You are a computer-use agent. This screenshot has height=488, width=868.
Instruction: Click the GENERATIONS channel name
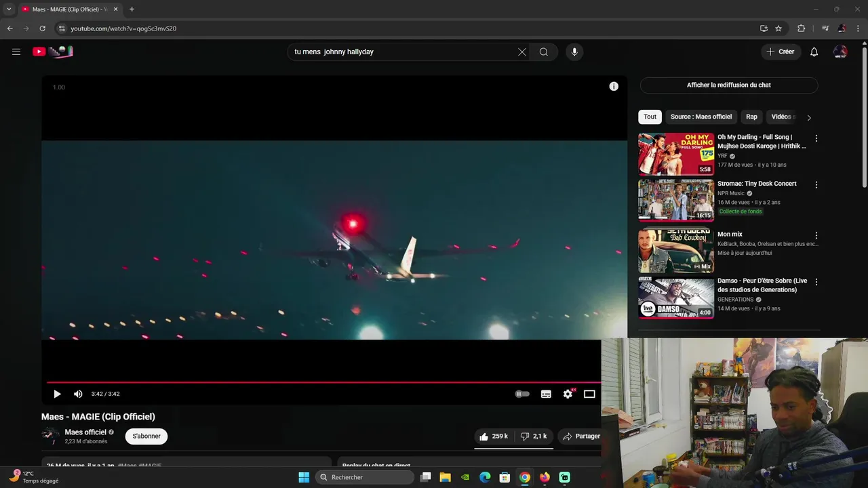(x=736, y=300)
